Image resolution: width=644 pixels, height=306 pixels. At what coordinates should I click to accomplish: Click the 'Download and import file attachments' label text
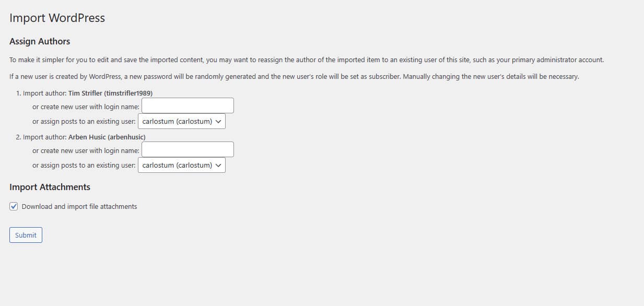click(x=79, y=207)
